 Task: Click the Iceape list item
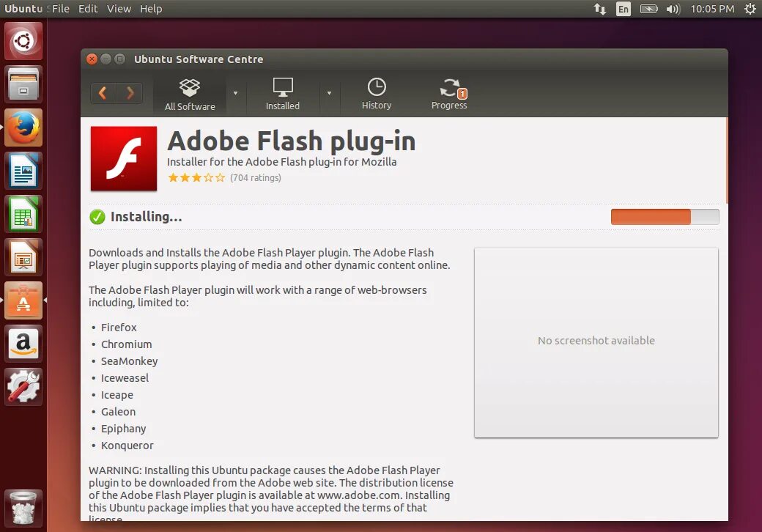117,395
